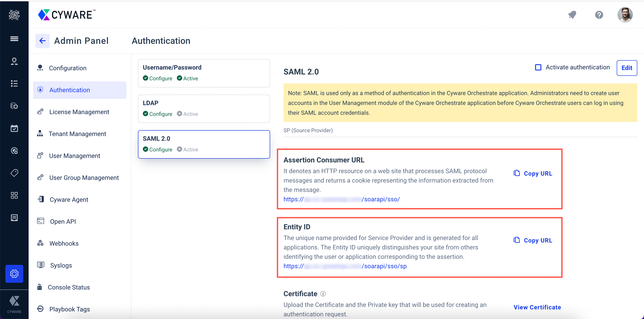Click View Certificate link
The height and width of the screenshot is (319, 644).
[537, 307]
